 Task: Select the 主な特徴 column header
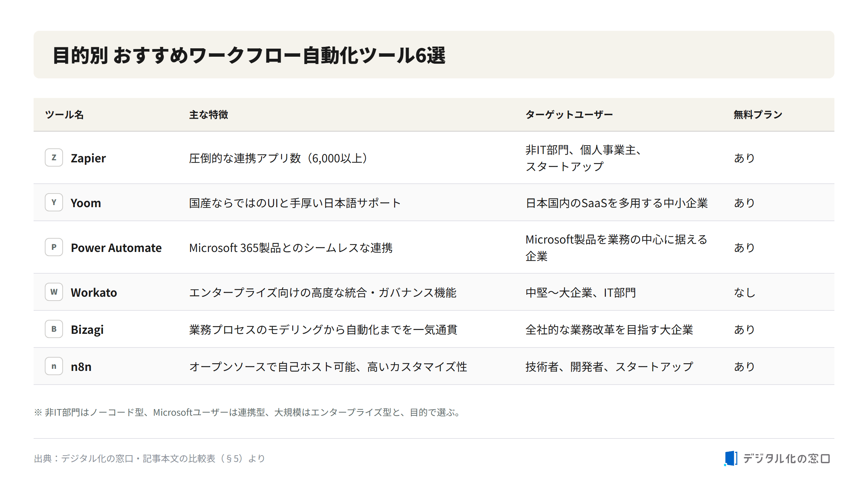209,114
